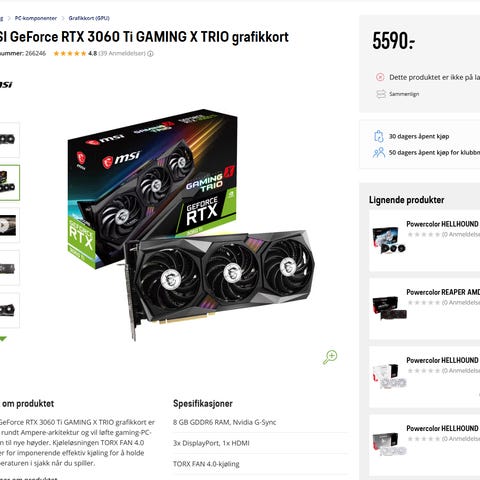Click the 30 dagers åpent kjøp icon
Screen dimensions: 480x480
tap(379, 136)
